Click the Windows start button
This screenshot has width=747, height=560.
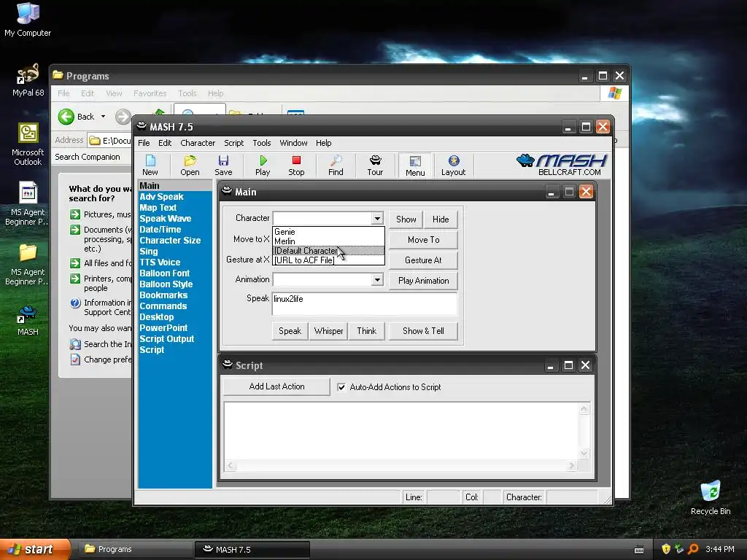tap(34, 550)
